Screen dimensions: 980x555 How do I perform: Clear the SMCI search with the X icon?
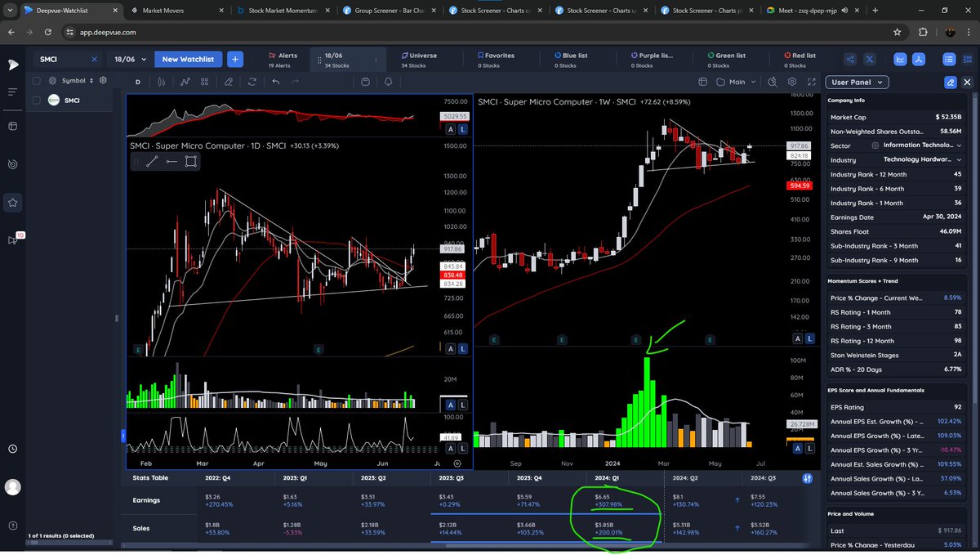(x=94, y=60)
